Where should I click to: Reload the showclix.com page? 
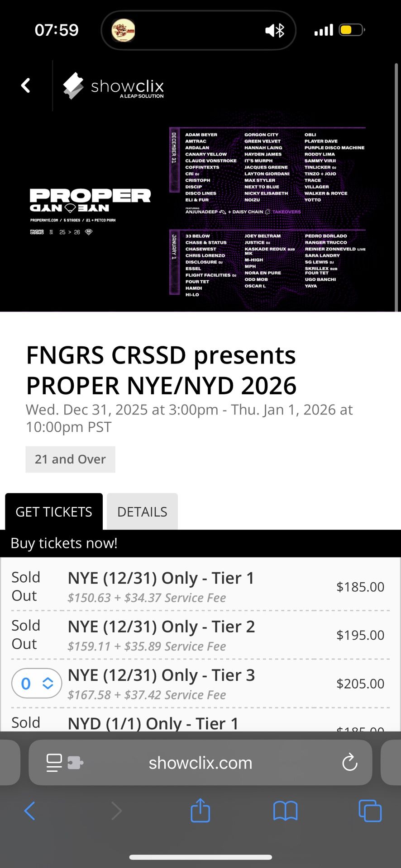pos(349,763)
